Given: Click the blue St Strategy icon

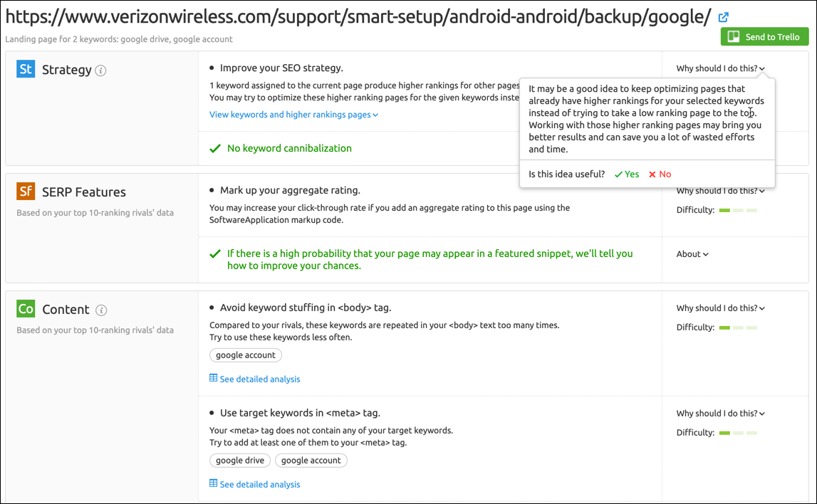Looking at the screenshot, I should (x=26, y=69).
